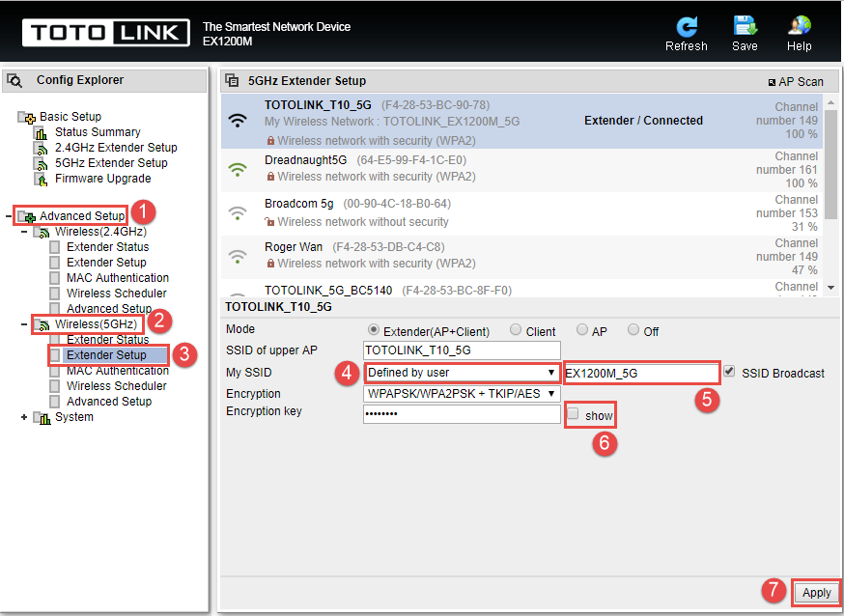Open the Encryption type dropdown
Viewport: 844px width, 616px height.
(x=462, y=394)
